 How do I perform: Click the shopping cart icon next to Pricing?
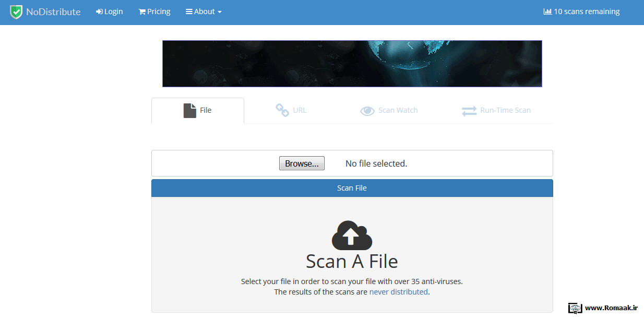tap(142, 11)
